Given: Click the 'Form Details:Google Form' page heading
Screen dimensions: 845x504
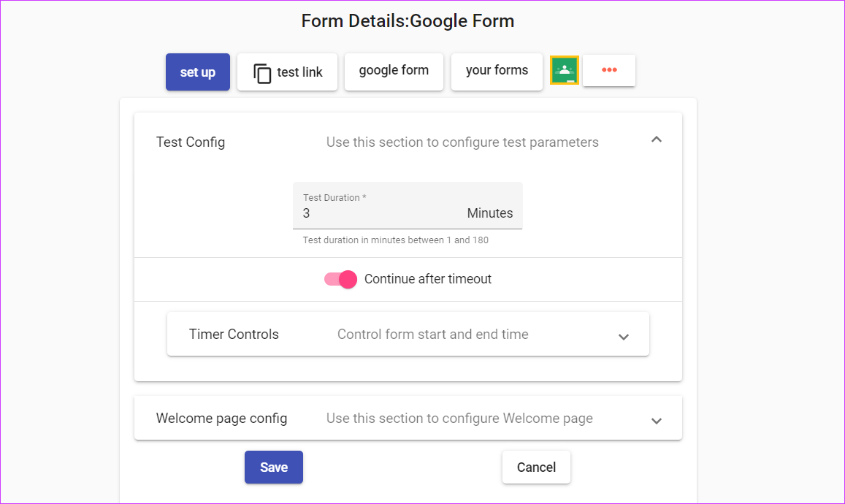Looking at the screenshot, I should [408, 21].
